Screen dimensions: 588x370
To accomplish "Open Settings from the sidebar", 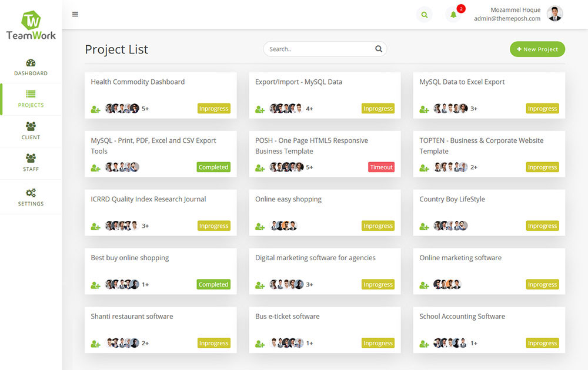I will point(31,197).
